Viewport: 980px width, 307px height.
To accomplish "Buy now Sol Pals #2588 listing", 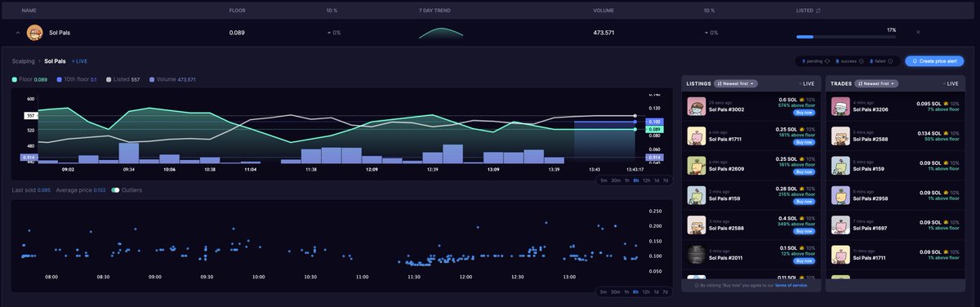I will coord(804,231).
